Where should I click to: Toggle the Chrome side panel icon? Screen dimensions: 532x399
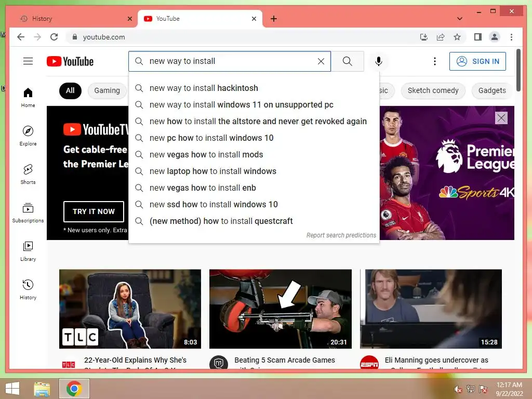click(478, 37)
